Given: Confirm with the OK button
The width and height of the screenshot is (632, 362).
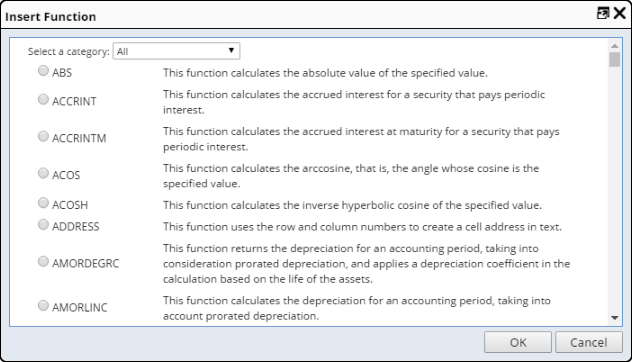Looking at the screenshot, I should pyautogui.click(x=518, y=342).
